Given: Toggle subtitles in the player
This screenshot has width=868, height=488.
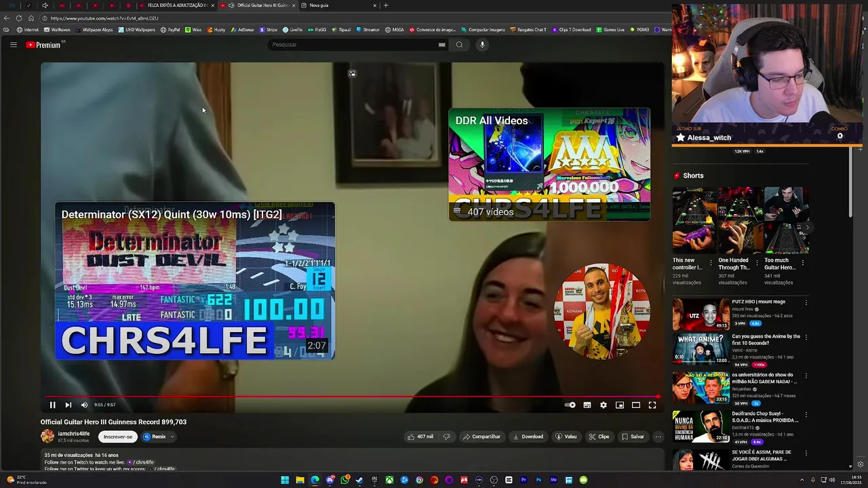Looking at the screenshot, I should 587,405.
